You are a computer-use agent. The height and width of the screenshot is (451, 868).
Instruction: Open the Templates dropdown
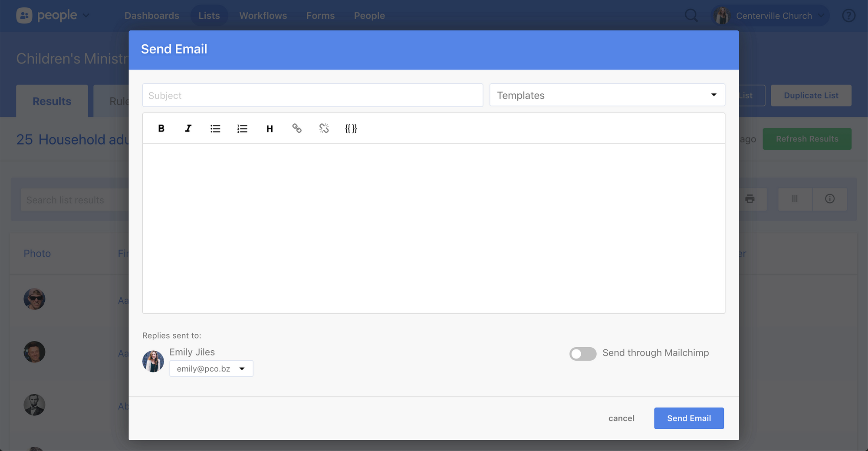click(x=607, y=95)
